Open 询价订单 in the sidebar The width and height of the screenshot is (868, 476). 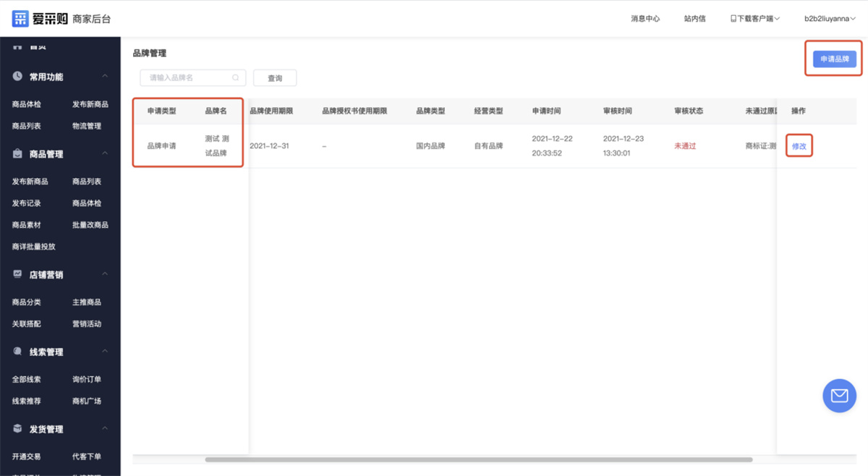[x=87, y=379]
